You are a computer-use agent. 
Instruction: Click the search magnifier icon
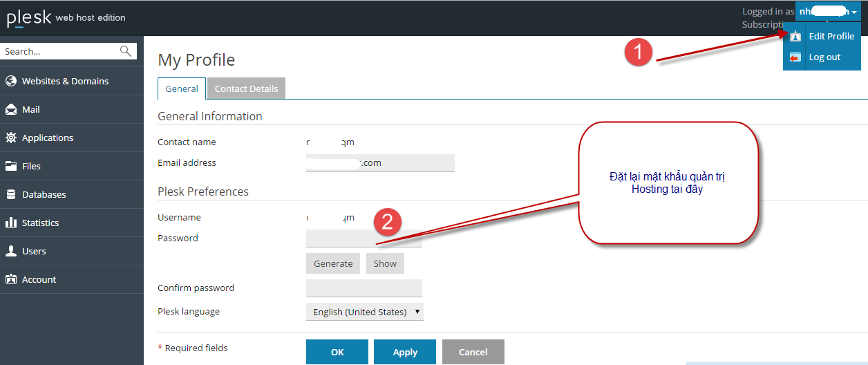(x=126, y=50)
